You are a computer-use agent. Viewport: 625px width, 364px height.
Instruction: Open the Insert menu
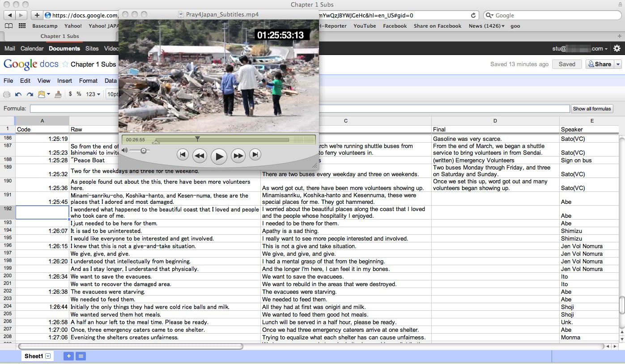(64, 80)
